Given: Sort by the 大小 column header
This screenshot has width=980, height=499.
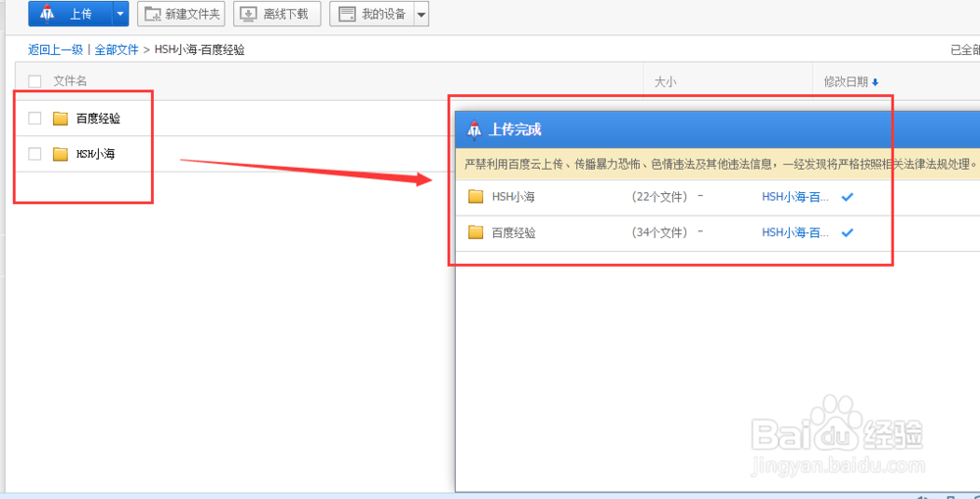Looking at the screenshot, I should 665,81.
